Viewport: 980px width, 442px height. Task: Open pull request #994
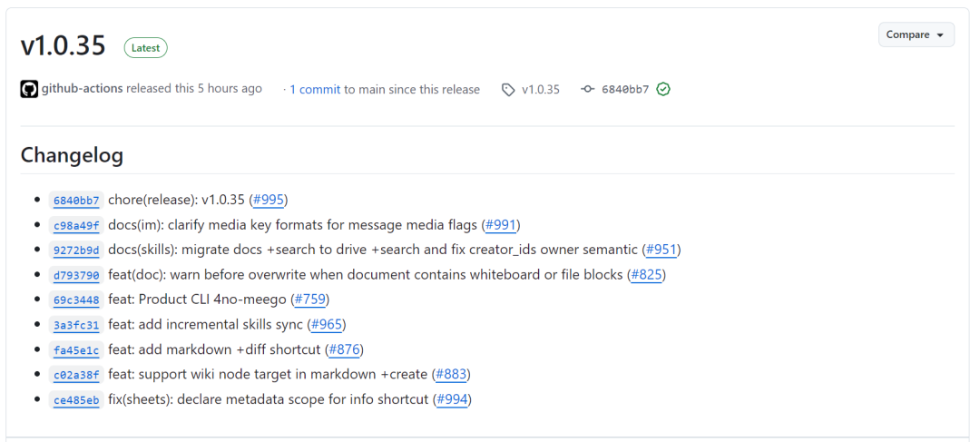(x=453, y=399)
